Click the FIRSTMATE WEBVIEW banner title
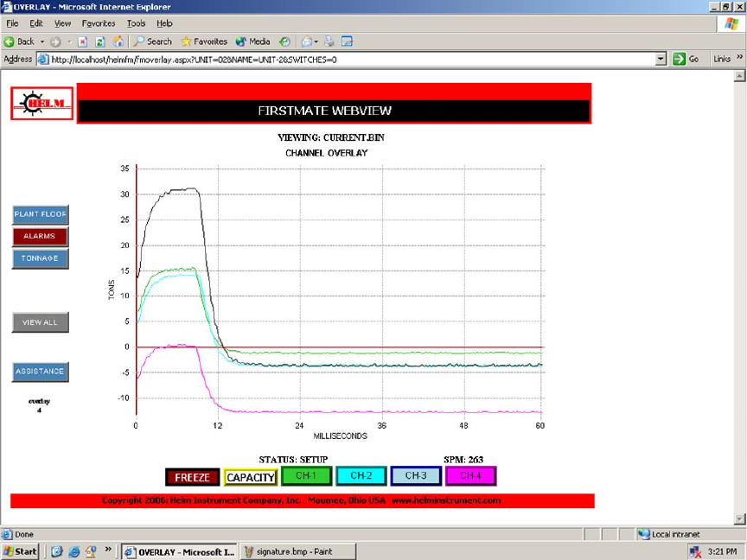Screen dimensions: 747x560 324,111
